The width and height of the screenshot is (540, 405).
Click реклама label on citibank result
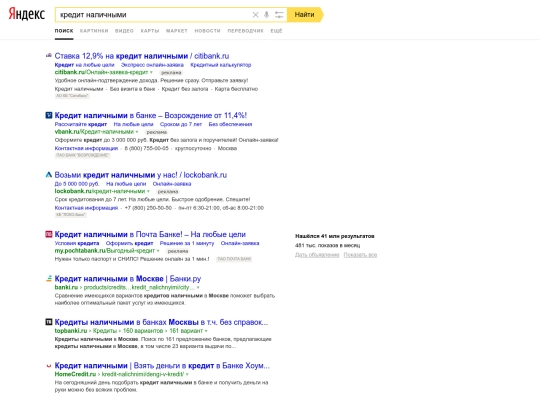171,73
